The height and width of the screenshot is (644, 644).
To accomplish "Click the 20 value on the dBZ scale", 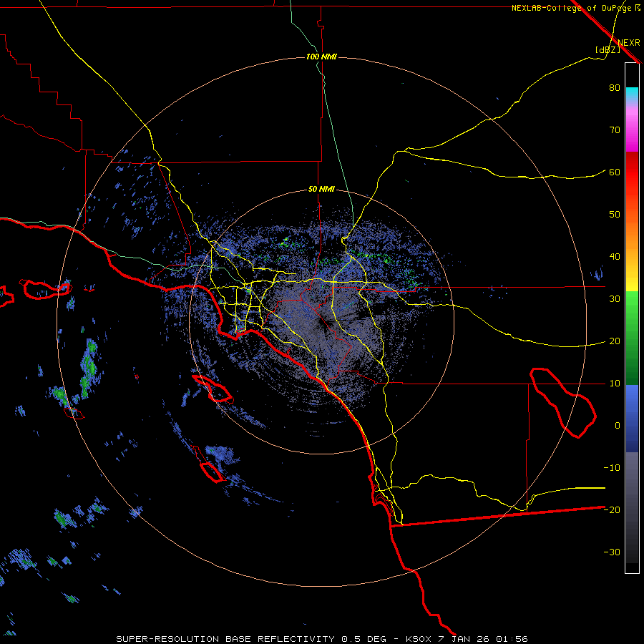I will 615,341.
